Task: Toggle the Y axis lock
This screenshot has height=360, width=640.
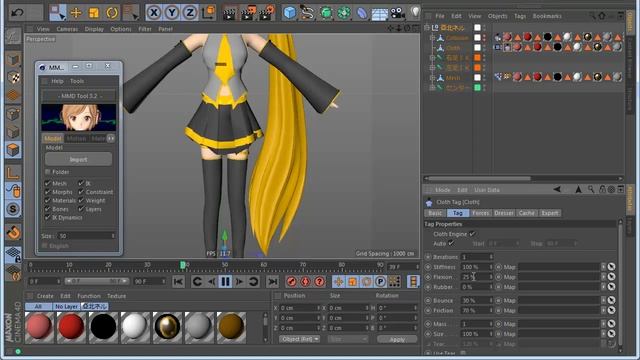Action: point(172,13)
